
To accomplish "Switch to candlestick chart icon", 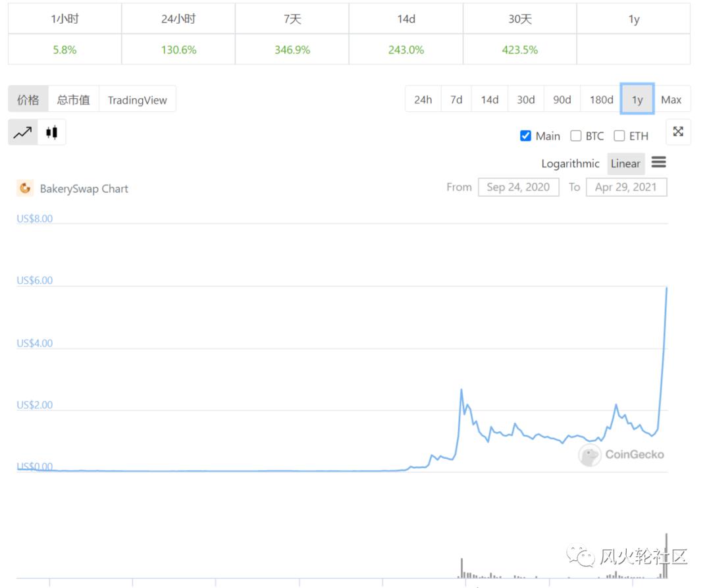I will tap(52, 132).
